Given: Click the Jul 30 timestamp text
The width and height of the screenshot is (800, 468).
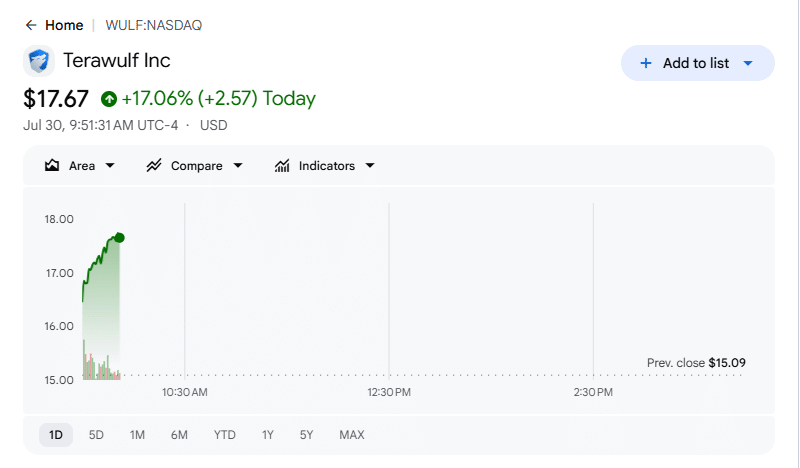Looking at the screenshot, I should click(x=101, y=125).
